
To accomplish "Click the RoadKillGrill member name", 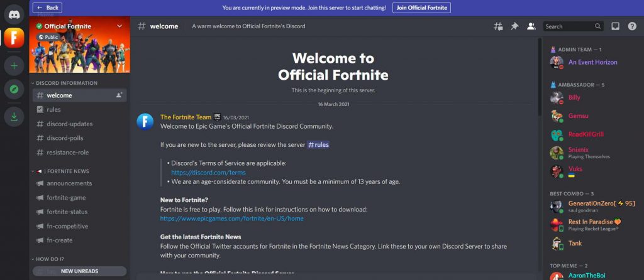I will tap(586, 134).
